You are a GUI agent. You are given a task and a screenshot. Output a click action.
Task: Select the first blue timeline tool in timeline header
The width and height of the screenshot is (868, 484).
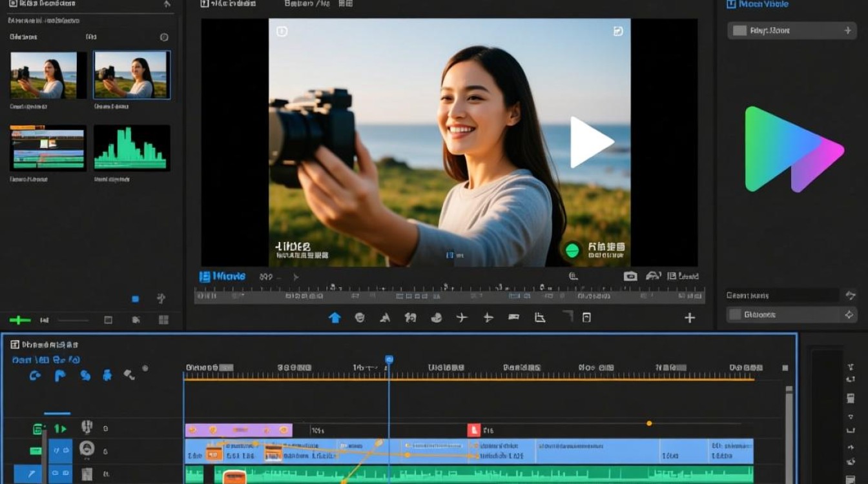(35, 375)
